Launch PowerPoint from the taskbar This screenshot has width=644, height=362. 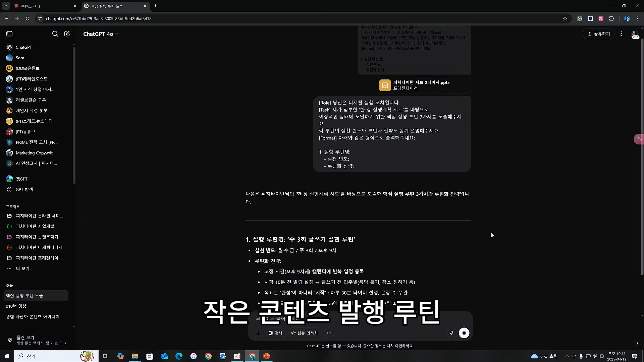pos(266,356)
